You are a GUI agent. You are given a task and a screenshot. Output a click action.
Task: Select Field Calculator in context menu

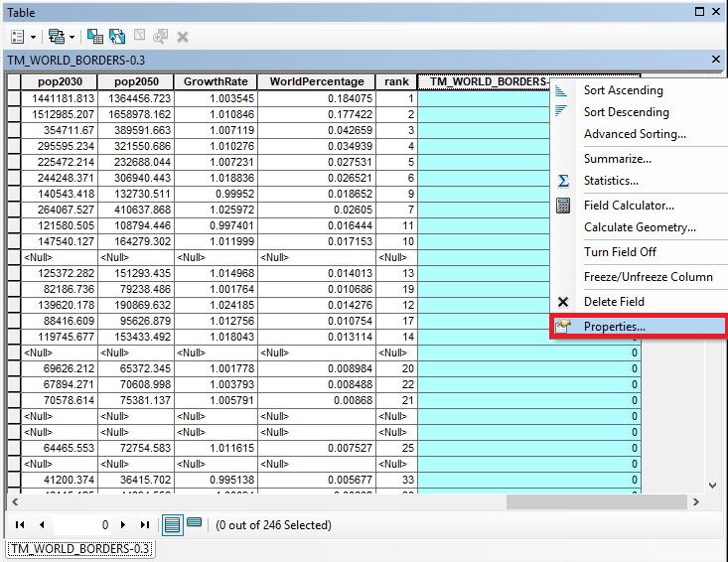[x=629, y=206]
